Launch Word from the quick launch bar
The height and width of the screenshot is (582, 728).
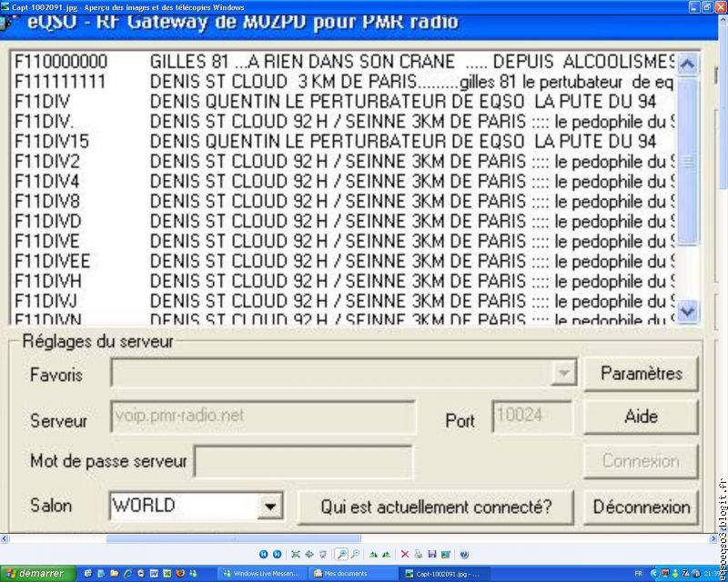coord(154,574)
